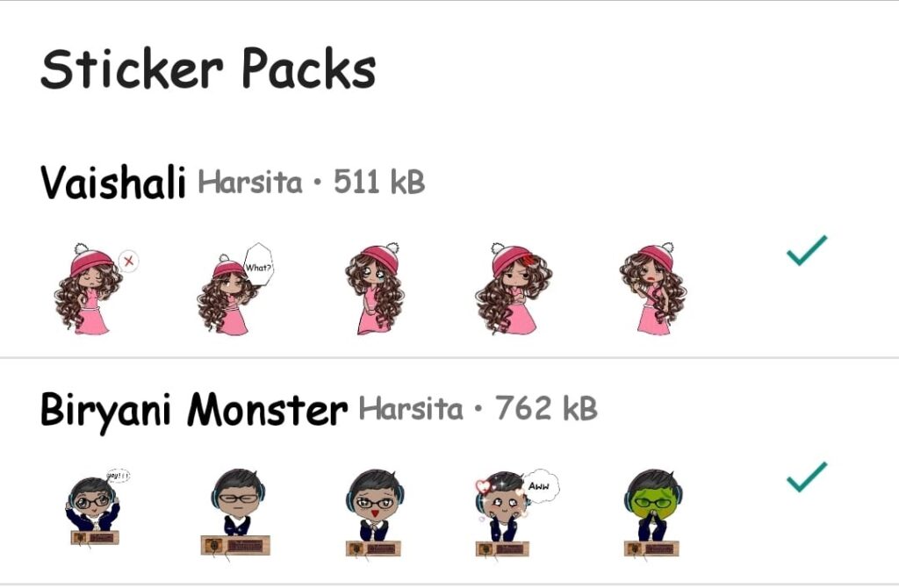
Task: Pick the fifth Vaishali sticker waving hand
Action: pos(653,288)
